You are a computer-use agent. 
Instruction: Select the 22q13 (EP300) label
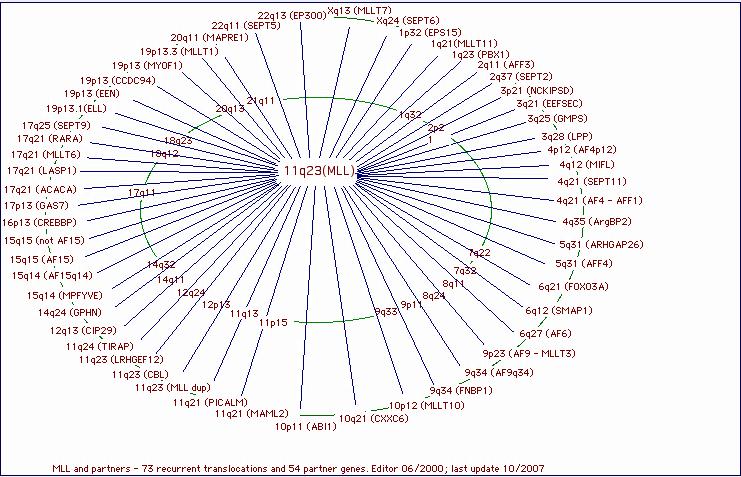292,16
